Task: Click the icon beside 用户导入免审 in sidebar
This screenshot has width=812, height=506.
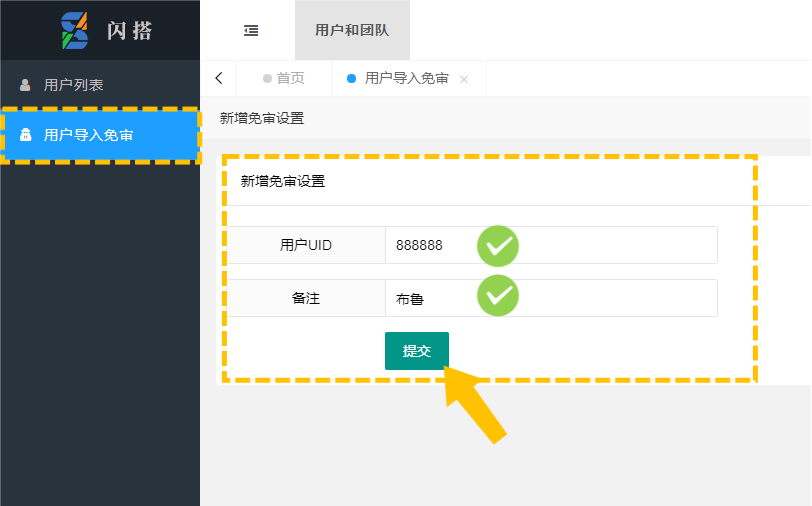Action: coord(26,134)
